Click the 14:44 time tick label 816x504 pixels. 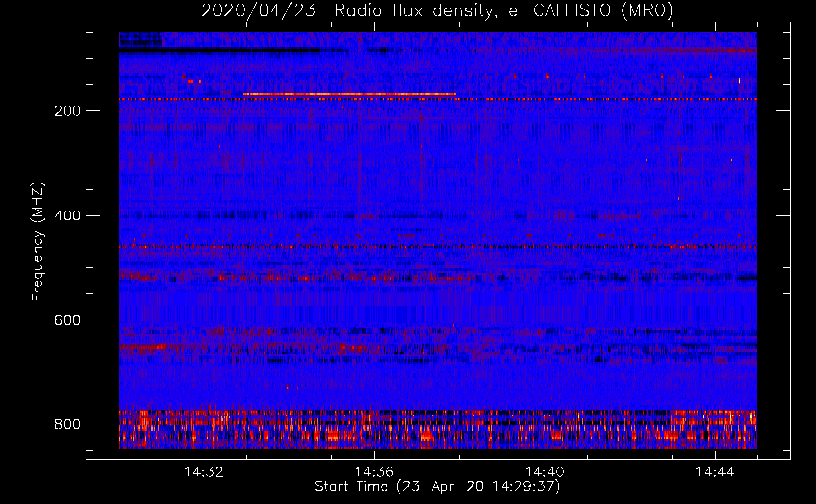click(715, 472)
